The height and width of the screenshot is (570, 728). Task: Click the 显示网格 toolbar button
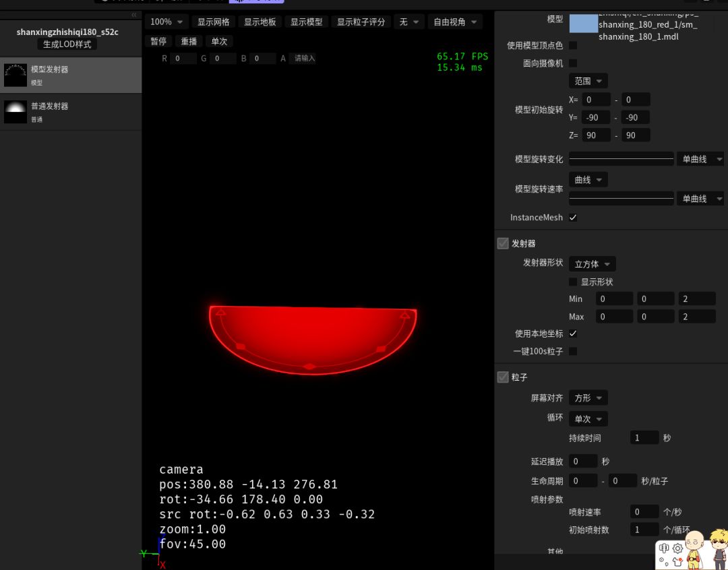[213, 22]
